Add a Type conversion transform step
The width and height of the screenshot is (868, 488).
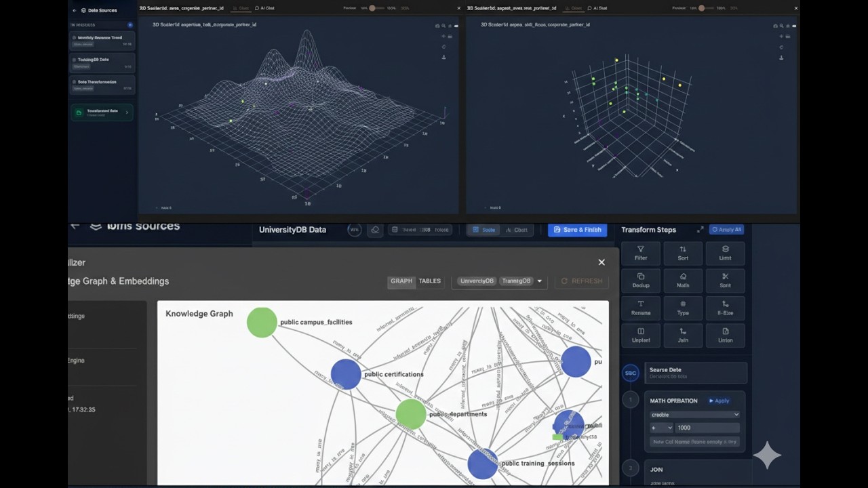click(x=683, y=308)
